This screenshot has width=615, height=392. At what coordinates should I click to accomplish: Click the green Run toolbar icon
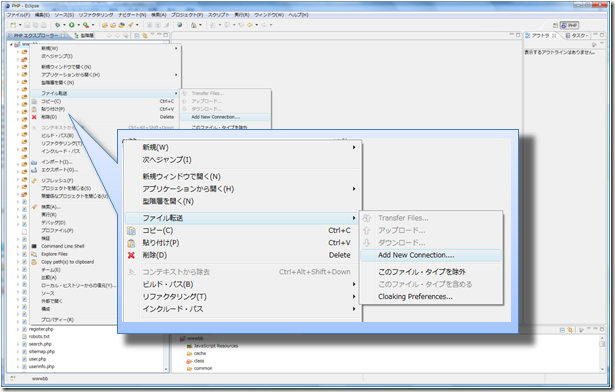[x=72, y=25]
